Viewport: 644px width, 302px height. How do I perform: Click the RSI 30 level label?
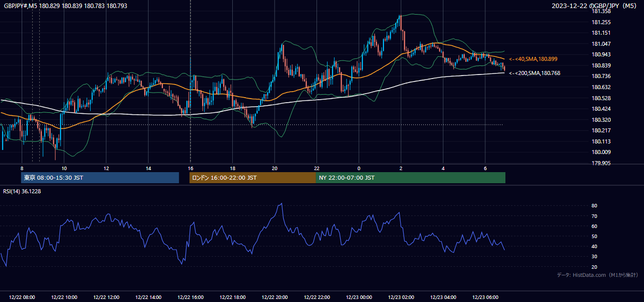pyautogui.click(x=594, y=257)
